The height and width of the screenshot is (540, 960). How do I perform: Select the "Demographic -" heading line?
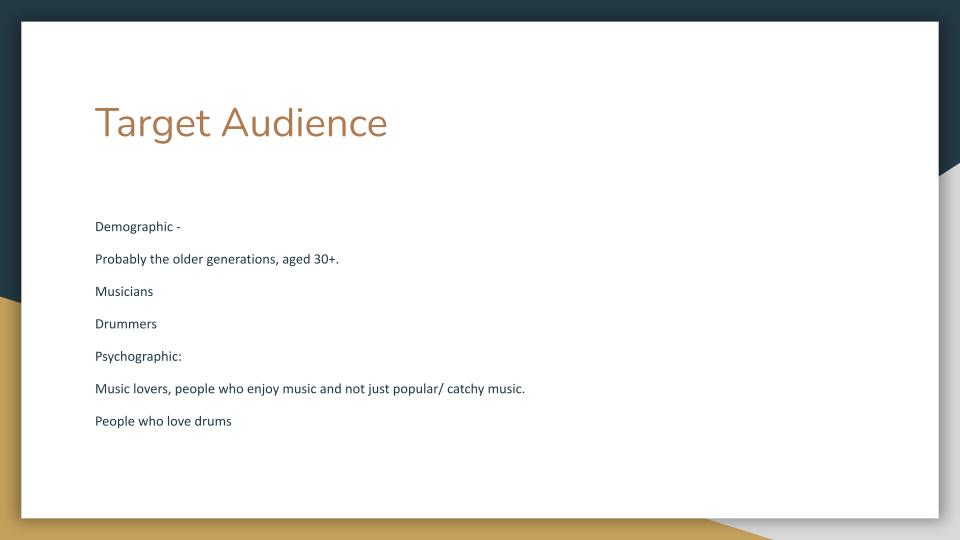click(137, 227)
